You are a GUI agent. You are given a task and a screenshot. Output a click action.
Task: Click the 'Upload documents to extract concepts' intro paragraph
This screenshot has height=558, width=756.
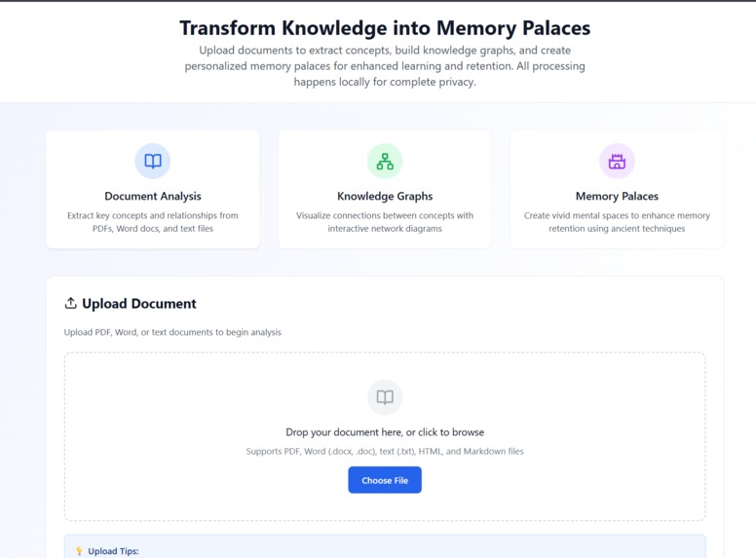point(385,66)
